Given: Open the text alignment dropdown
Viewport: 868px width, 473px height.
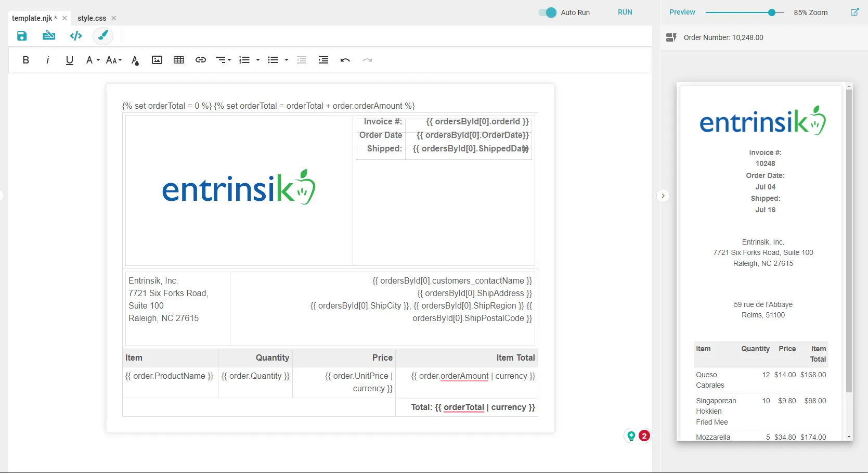Looking at the screenshot, I should point(223,60).
